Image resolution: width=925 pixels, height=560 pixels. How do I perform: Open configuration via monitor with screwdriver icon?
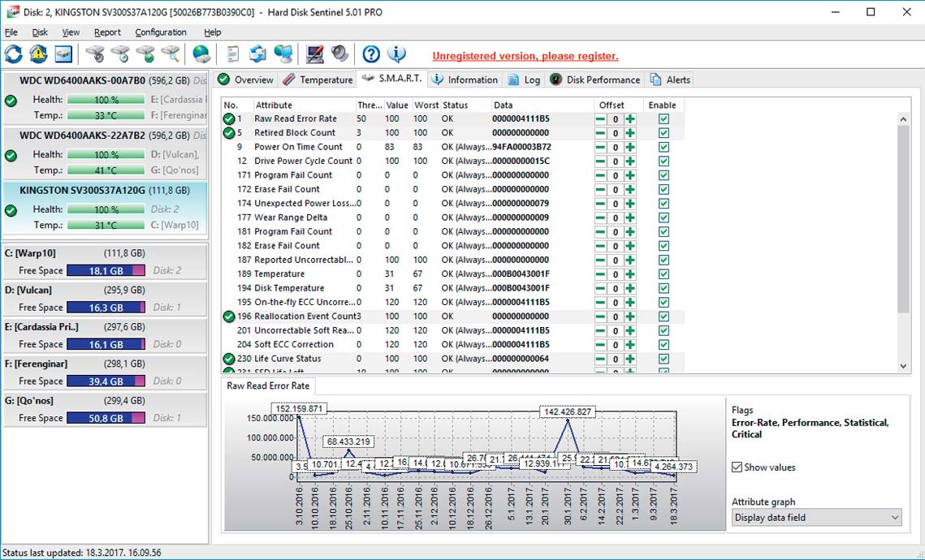tap(314, 55)
